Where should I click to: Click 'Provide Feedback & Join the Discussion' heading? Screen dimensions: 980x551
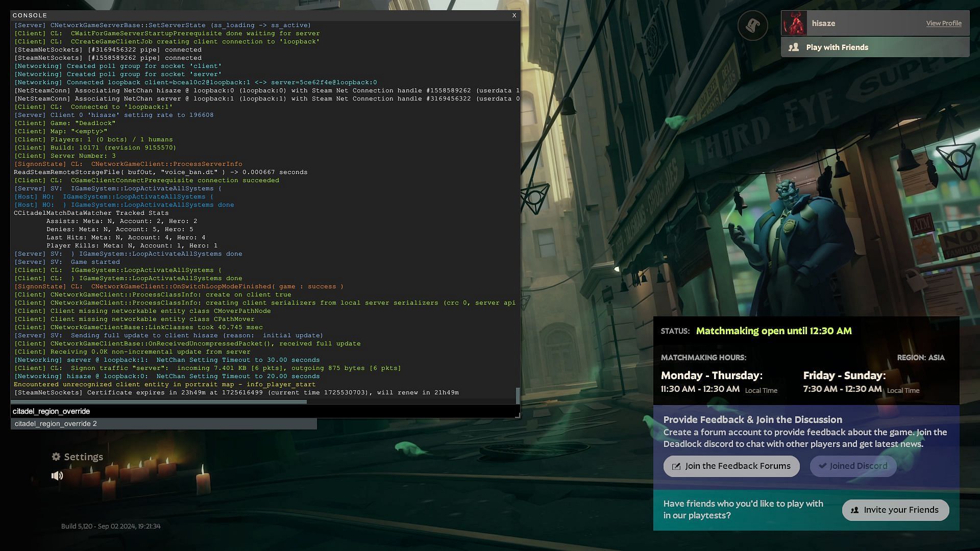point(753,420)
